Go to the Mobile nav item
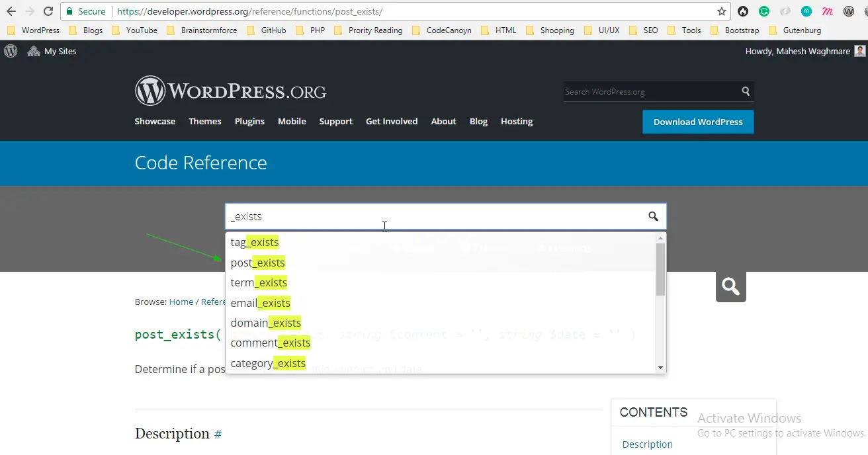The width and height of the screenshot is (868, 455). (292, 121)
